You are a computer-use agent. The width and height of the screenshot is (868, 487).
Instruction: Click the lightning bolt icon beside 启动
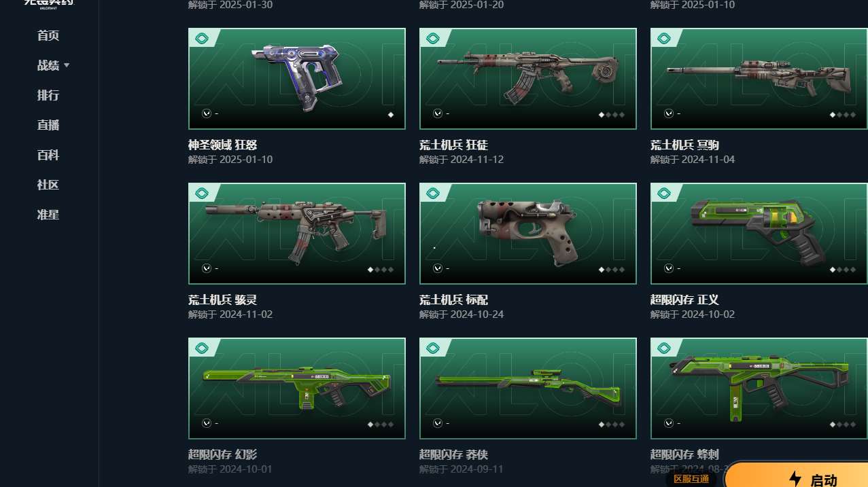pos(795,479)
